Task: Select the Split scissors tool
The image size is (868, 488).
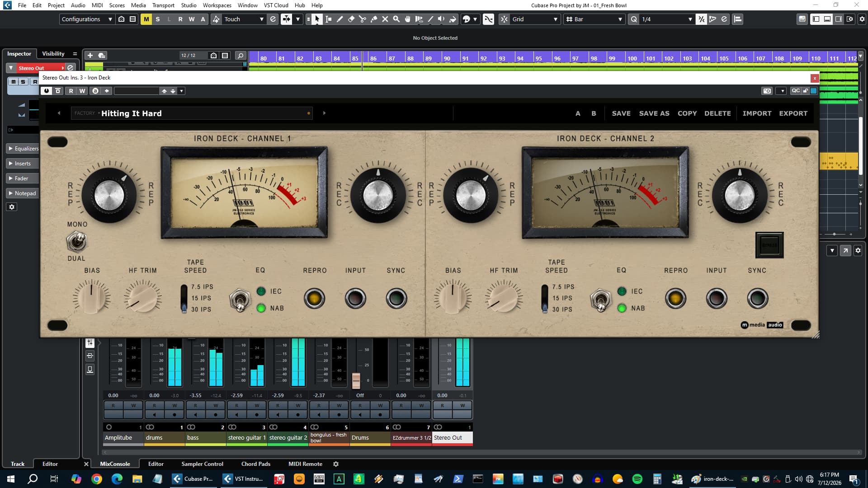Action: tap(362, 19)
